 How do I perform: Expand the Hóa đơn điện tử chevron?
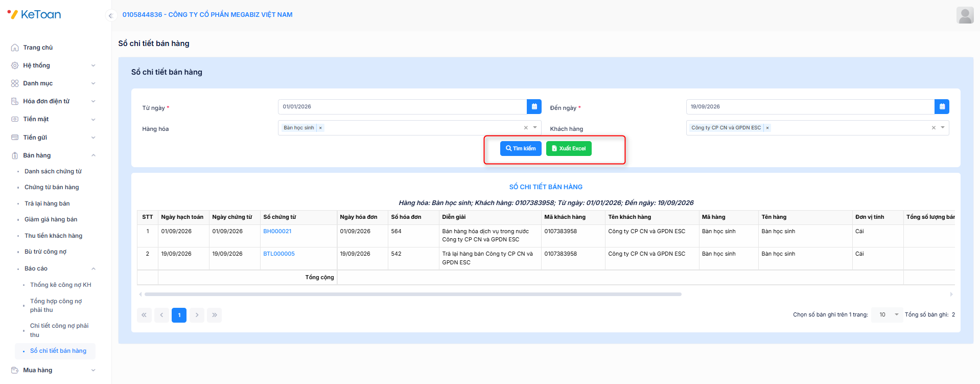point(93,101)
